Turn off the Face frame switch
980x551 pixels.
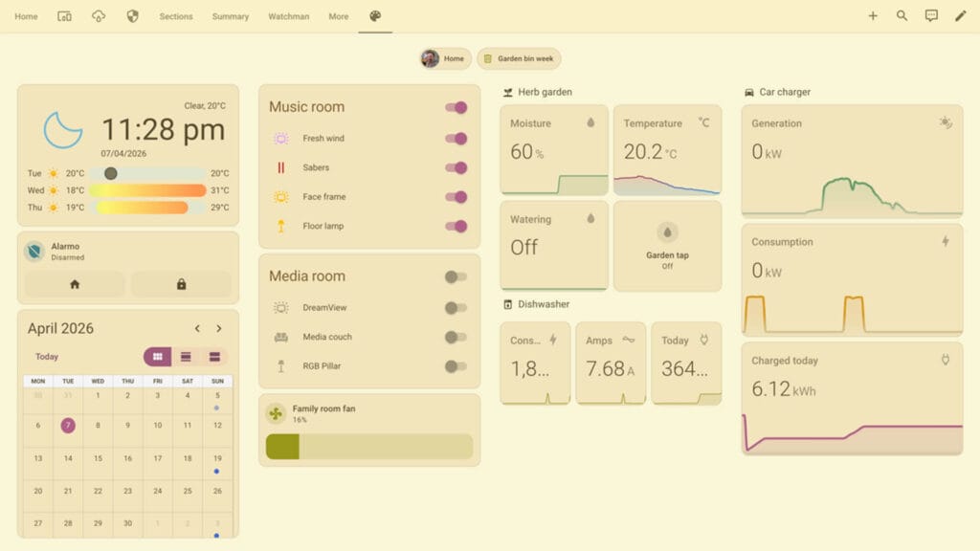click(457, 197)
